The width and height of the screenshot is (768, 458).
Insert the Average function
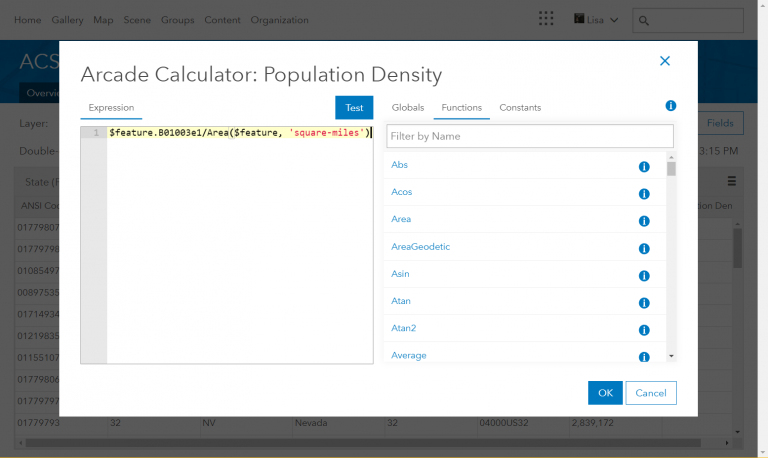coord(408,355)
